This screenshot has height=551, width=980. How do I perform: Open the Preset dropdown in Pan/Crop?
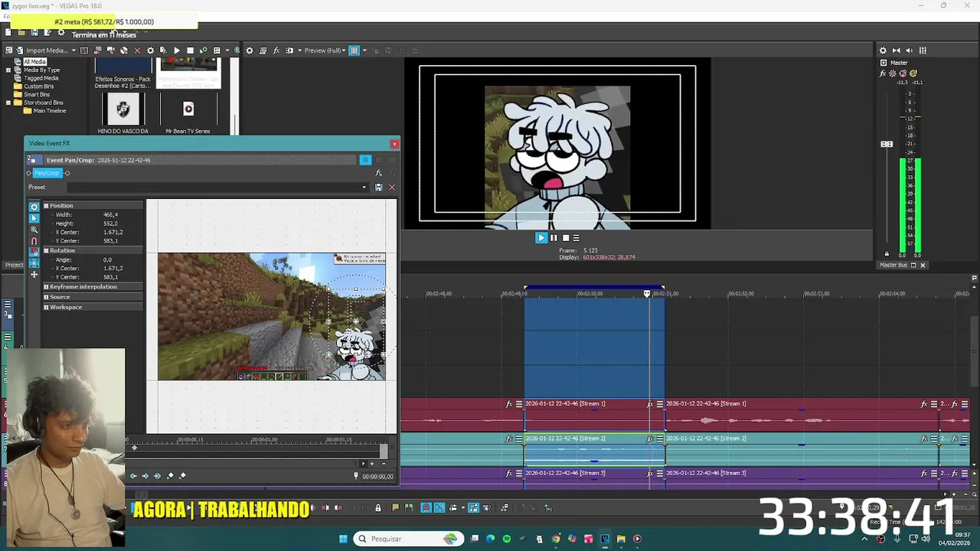pyautogui.click(x=364, y=187)
